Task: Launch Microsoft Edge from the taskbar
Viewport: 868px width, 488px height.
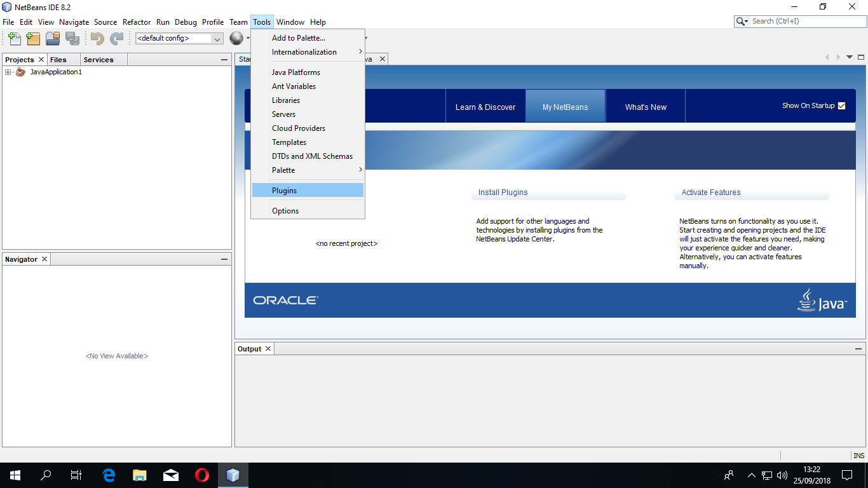Action: click(109, 475)
